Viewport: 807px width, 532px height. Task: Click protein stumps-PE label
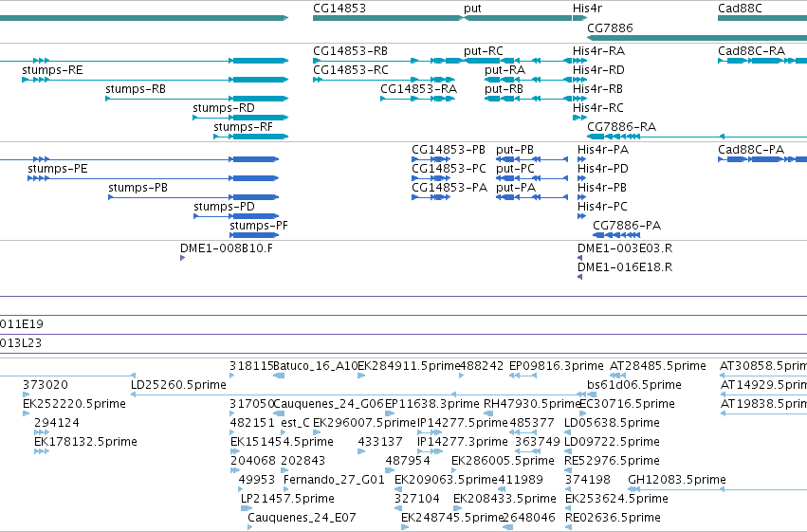click(58, 169)
